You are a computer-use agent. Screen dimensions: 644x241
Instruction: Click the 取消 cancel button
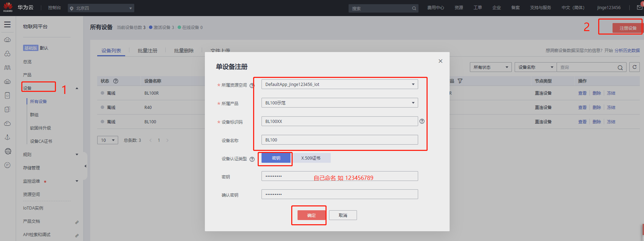click(x=343, y=215)
